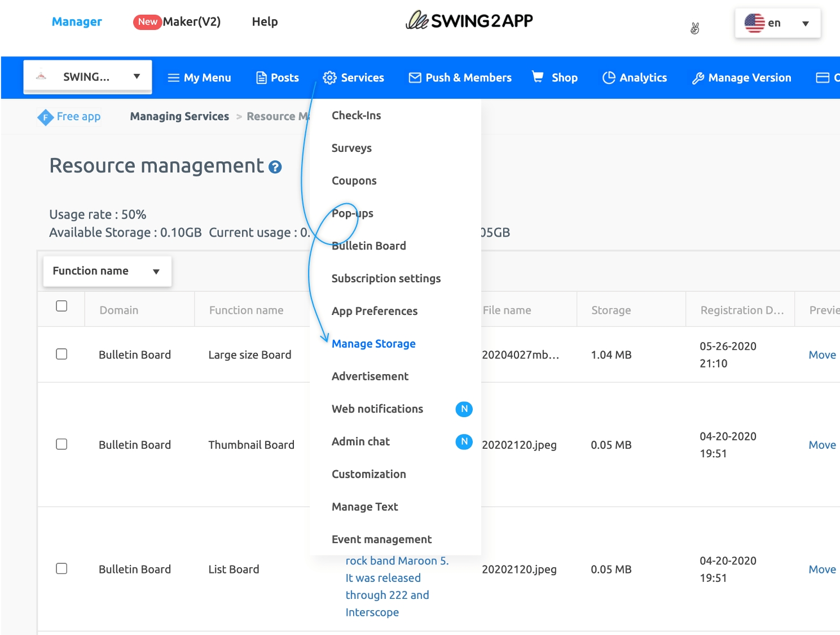Open the SWING... app selector dropdown
This screenshot has width=840, height=635.
pos(87,76)
